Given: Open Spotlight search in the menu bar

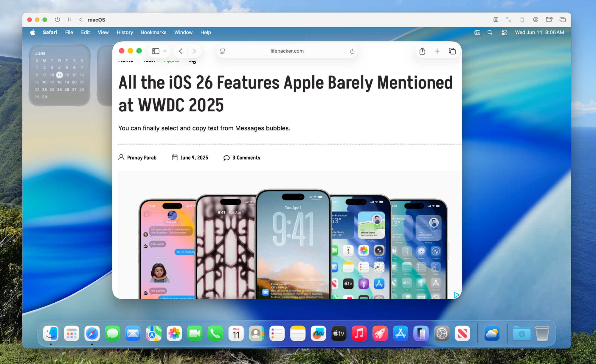Looking at the screenshot, I should point(490,32).
